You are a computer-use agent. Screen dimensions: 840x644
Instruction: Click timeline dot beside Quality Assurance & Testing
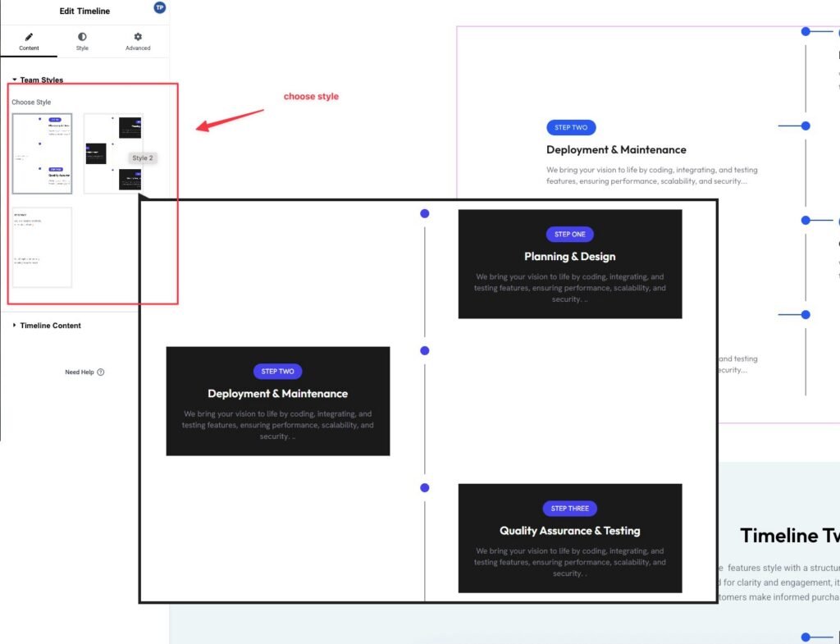[x=425, y=487]
